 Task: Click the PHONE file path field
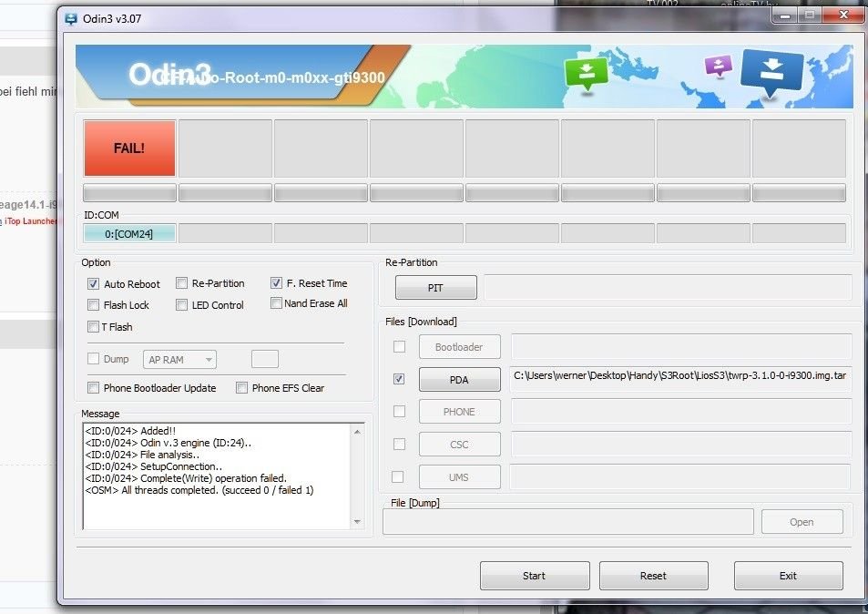pos(681,412)
